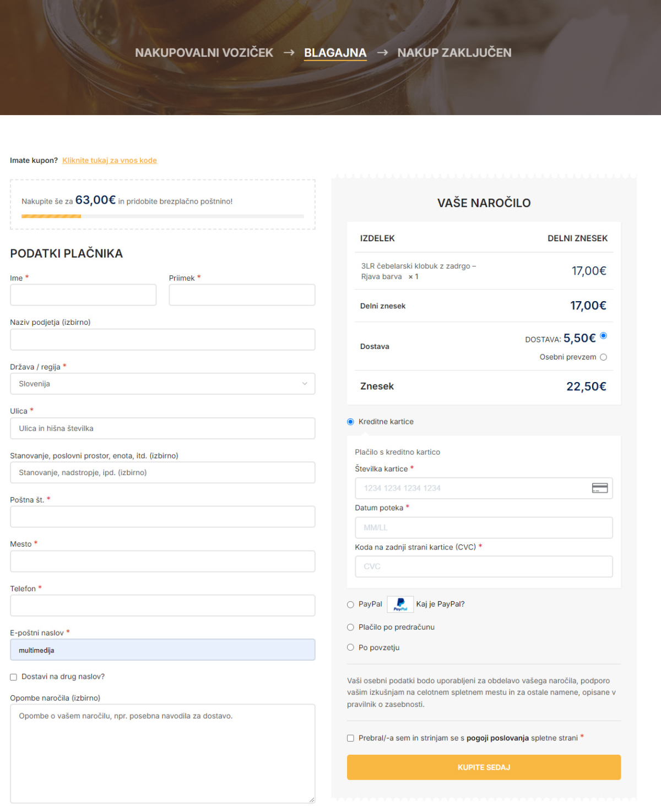Choose Plačilo po predračunu payment method
661x812 pixels.
coord(350,628)
